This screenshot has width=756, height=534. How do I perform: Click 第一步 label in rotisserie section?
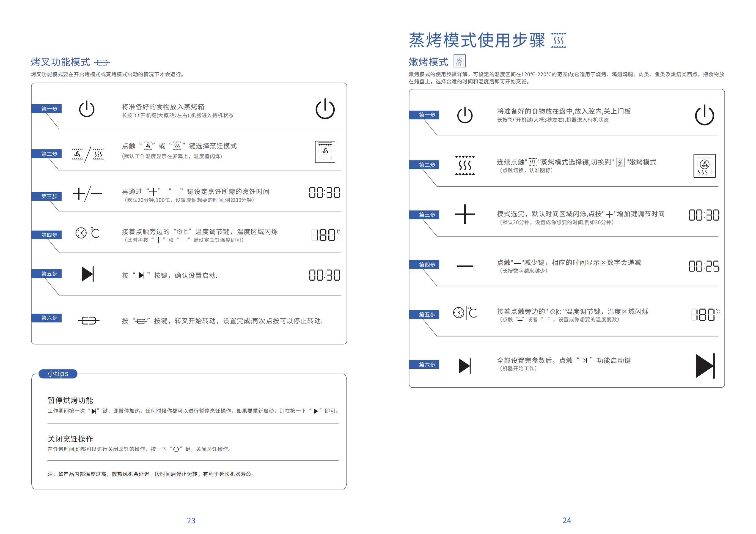pyautogui.click(x=49, y=109)
